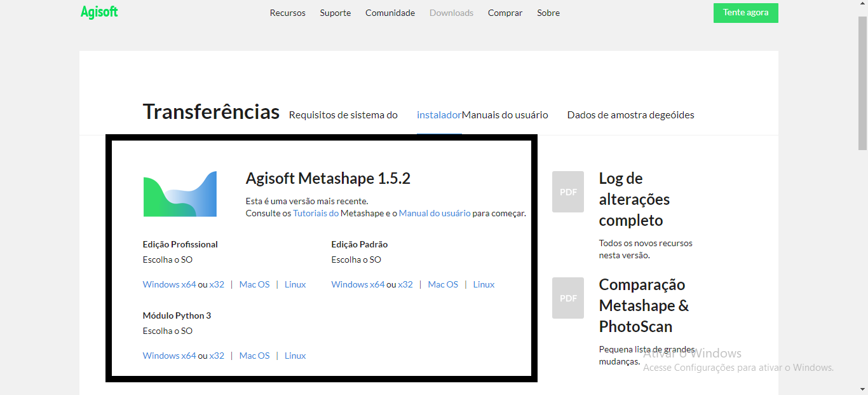
Task: Download Módulo Python 3 Windows x64
Action: [169, 356]
